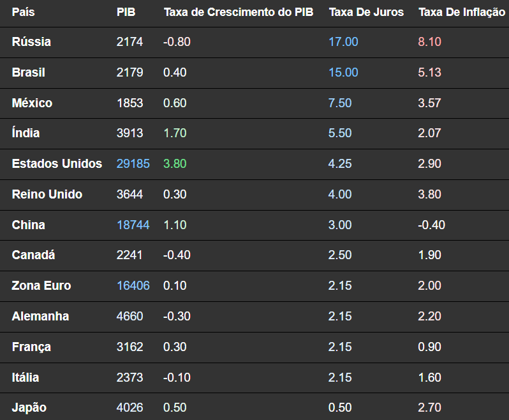Screen dimensions: 509x420
Task: Open the Canadá country link
Action: 33,255
